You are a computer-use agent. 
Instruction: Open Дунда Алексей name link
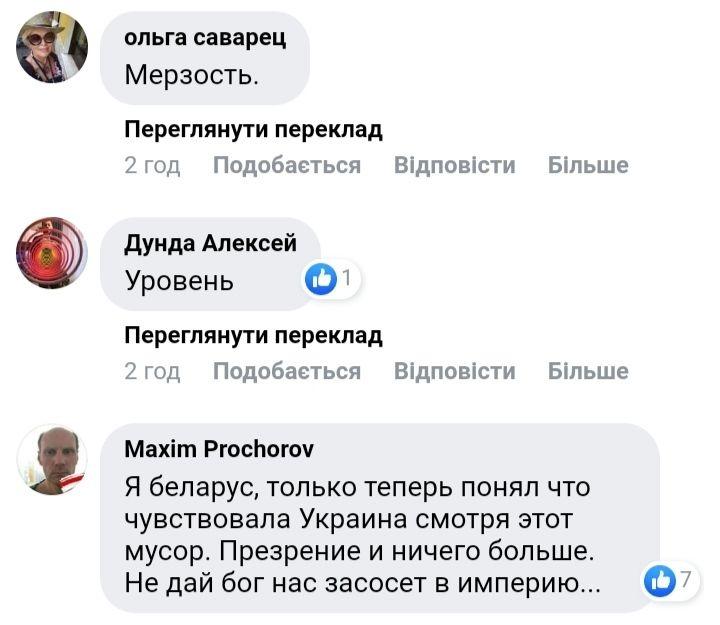[210, 244]
